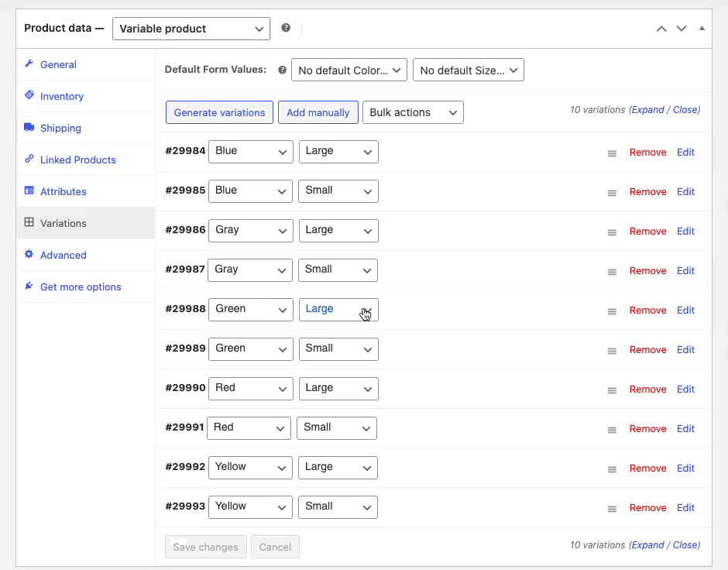Click the top Expand variations link
The image size is (728, 570).
[647, 110]
